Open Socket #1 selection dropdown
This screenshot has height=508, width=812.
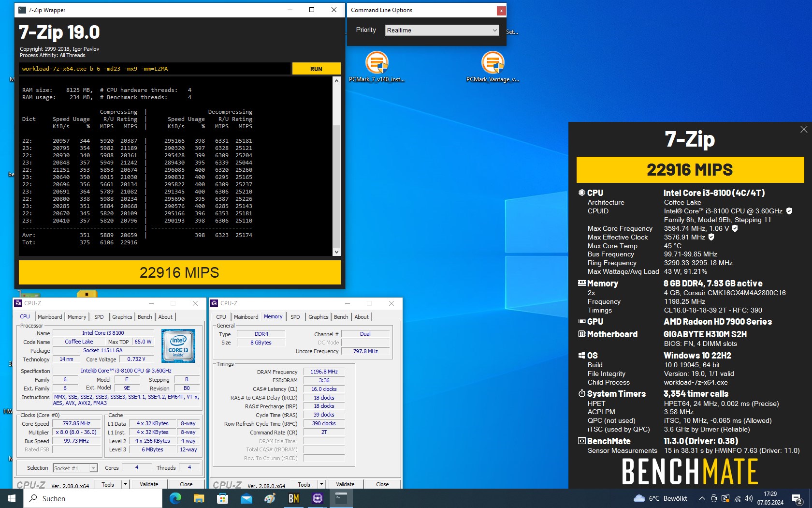coord(75,468)
